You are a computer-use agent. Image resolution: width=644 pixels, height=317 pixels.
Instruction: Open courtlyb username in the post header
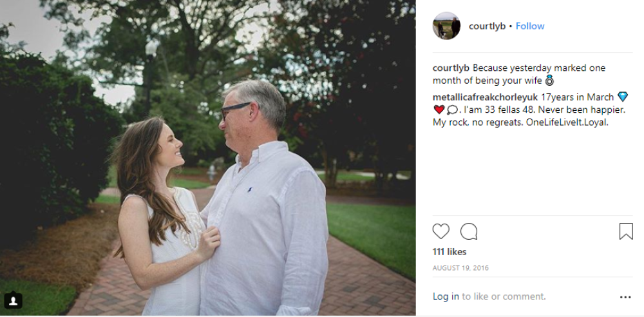(487, 26)
